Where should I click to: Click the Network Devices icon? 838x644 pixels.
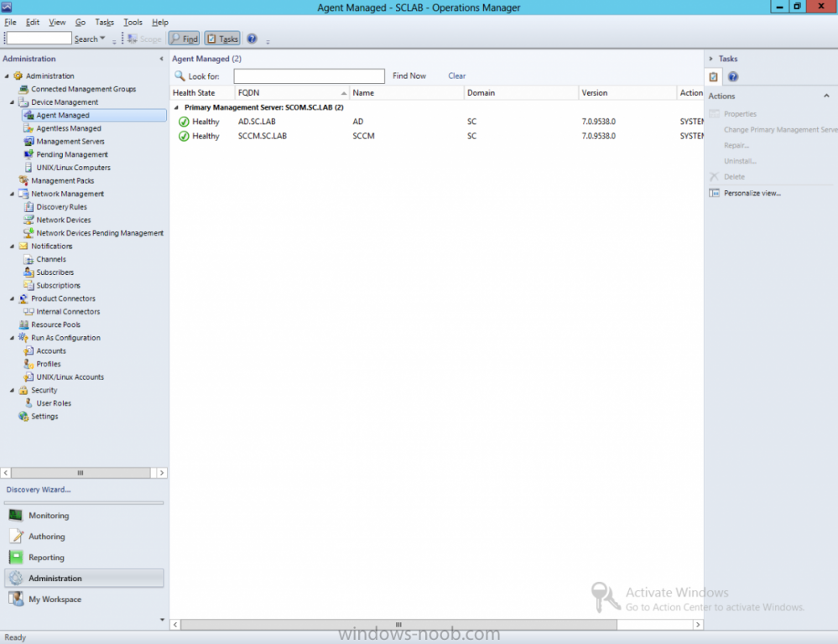(x=29, y=220)
